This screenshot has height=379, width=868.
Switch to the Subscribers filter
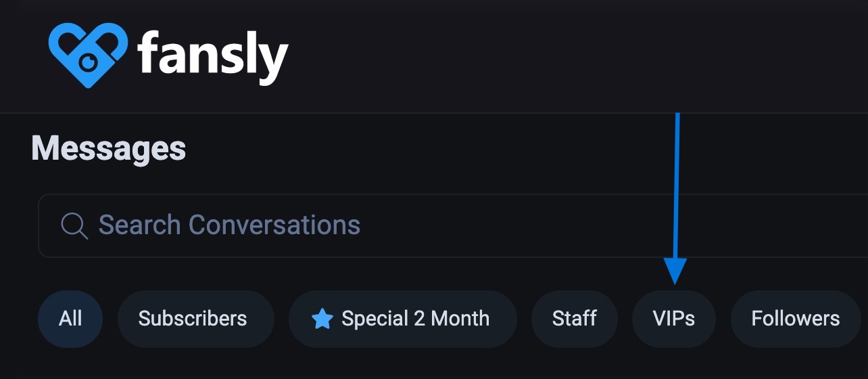click(x=193, y=319)
